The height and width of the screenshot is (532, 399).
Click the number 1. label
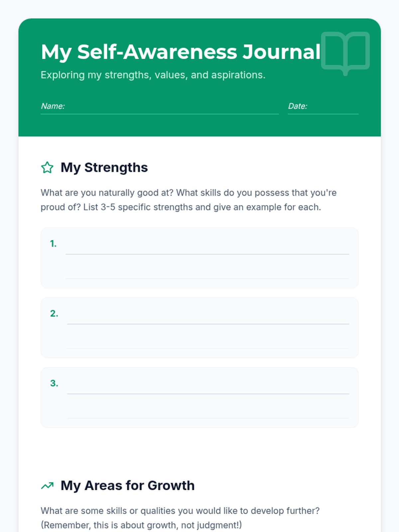click(53, 244)
